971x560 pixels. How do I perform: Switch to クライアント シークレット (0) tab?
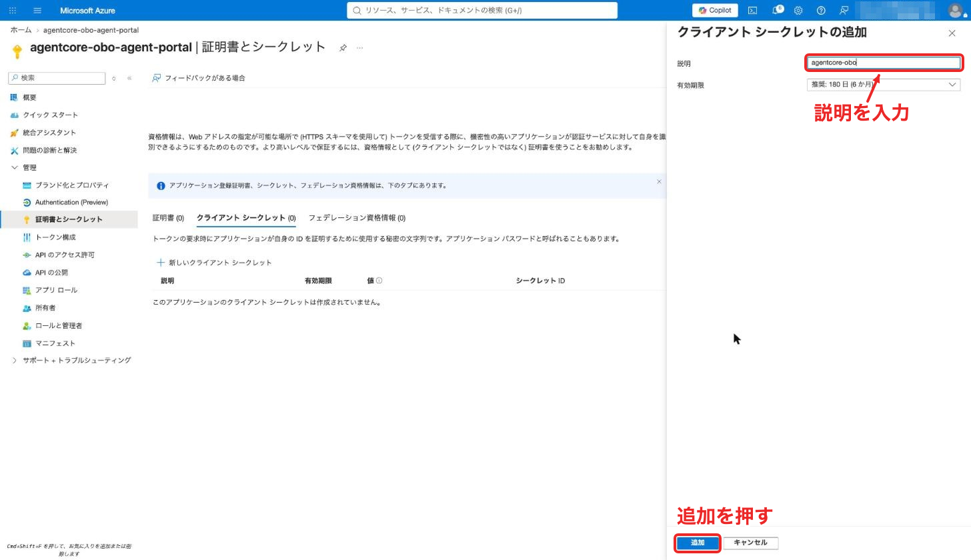(x=246, y=218)
